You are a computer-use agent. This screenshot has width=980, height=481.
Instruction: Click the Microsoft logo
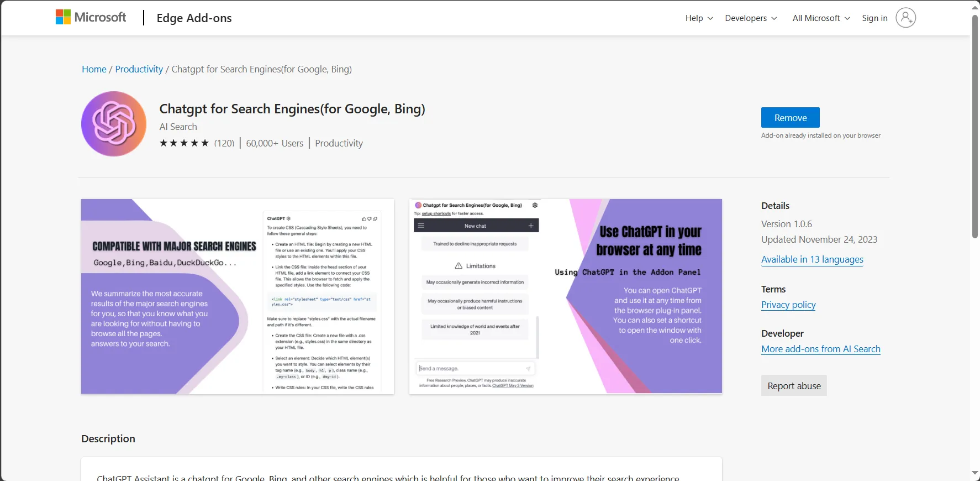(x=91, y=18)
